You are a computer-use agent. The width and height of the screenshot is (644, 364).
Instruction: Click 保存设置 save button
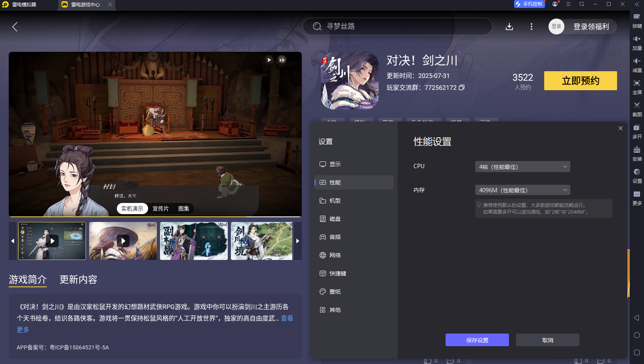coord(477,340)
